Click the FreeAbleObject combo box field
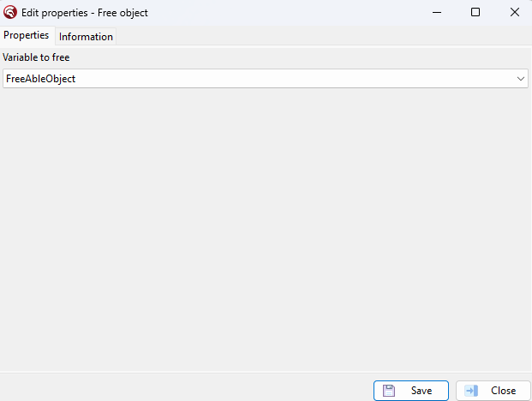Image resolution: width=532 pixels, height=401 pixels. (x=266, y=79)
